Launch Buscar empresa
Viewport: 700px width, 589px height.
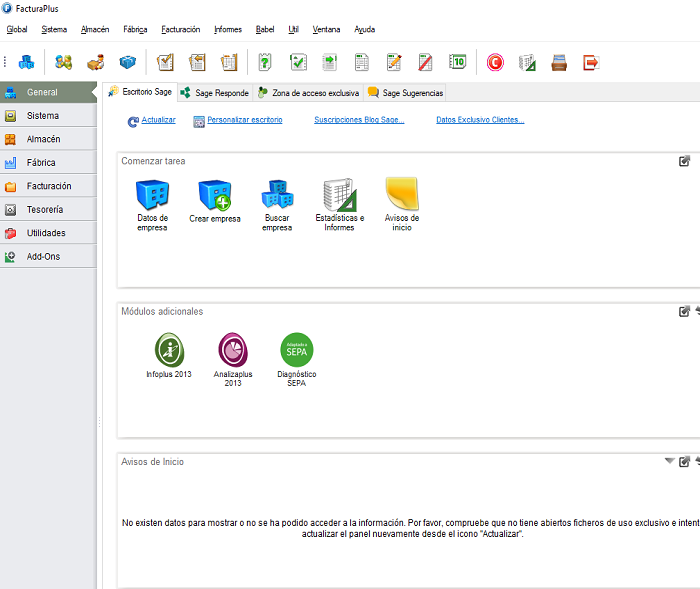click(x=277, y=194)
